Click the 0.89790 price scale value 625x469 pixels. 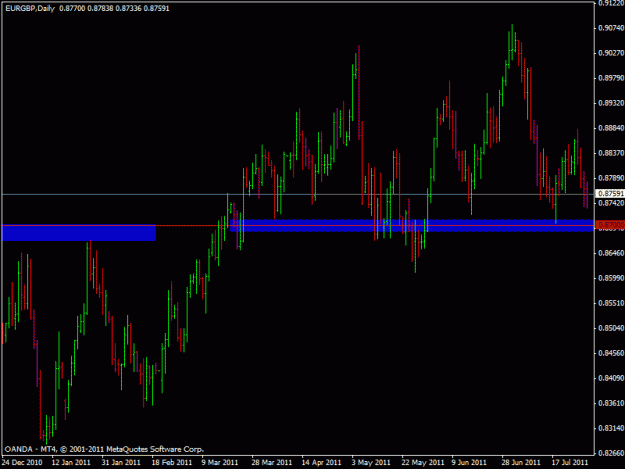pos(611,78)
